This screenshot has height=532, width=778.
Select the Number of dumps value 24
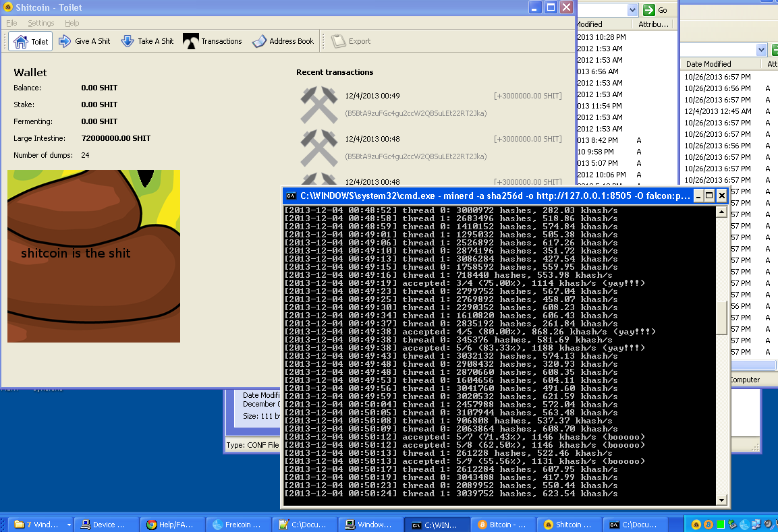(x=85, y=155)
